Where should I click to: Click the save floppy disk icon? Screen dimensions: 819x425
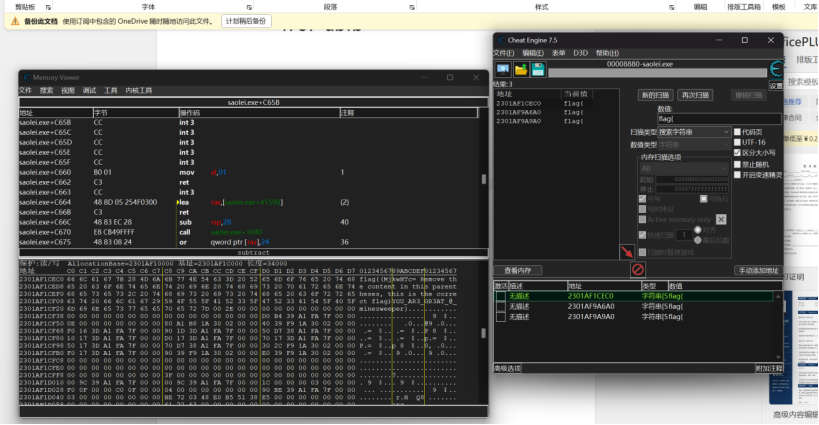[x=538, y=69]
